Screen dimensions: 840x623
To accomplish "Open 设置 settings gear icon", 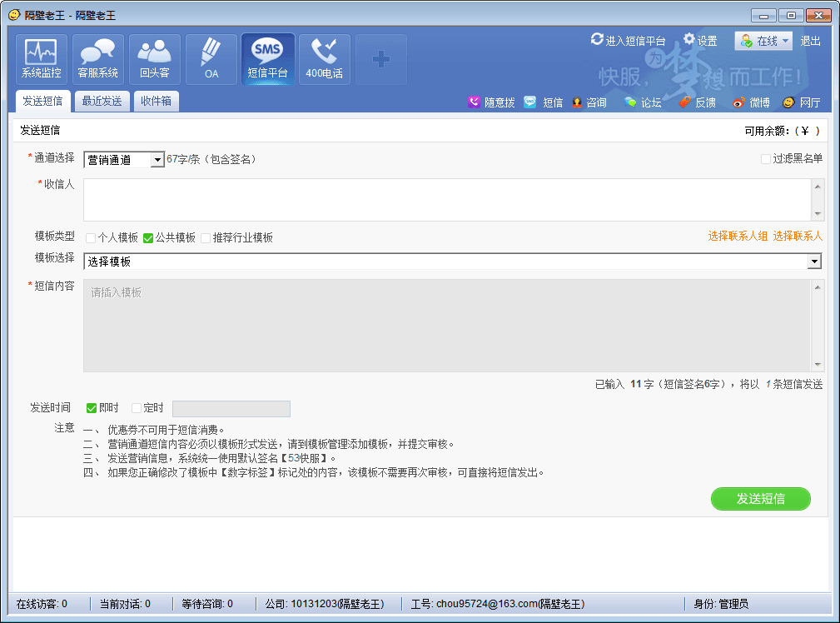I will coord(690,40).
